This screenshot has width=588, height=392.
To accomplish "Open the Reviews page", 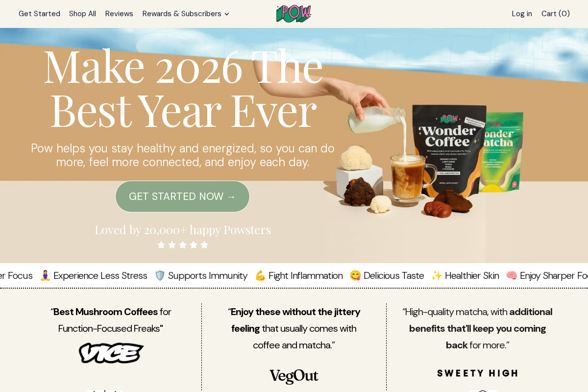I will point(119,14).
